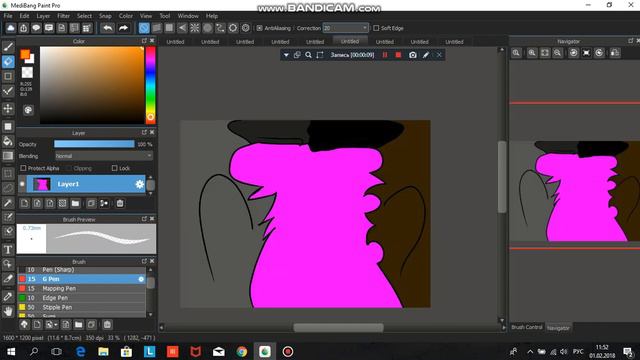Select the rectangular Select tool
This screenshot has width=640, height=360.
coord(8,174)
